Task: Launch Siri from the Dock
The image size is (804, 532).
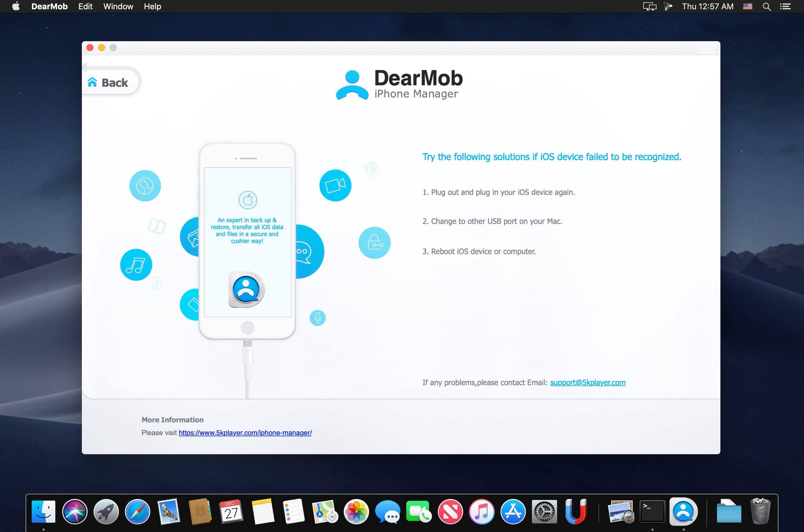Action: point(75,511)
